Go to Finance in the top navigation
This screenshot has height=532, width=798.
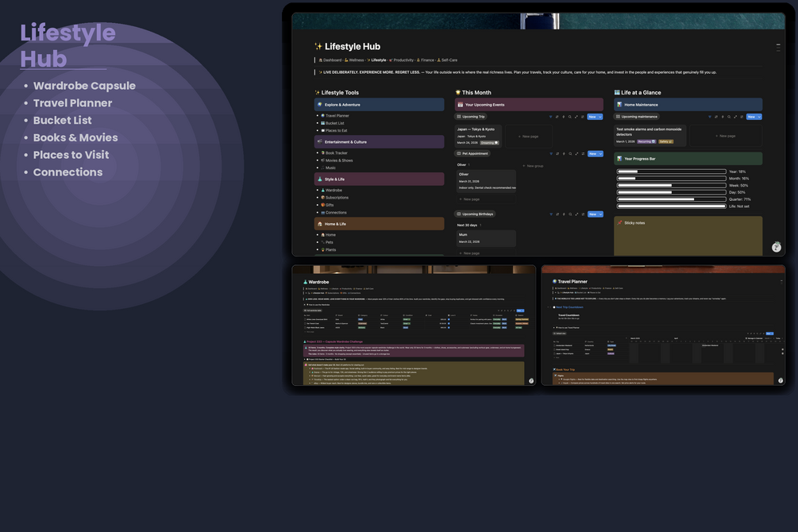(x=426, y=60)
